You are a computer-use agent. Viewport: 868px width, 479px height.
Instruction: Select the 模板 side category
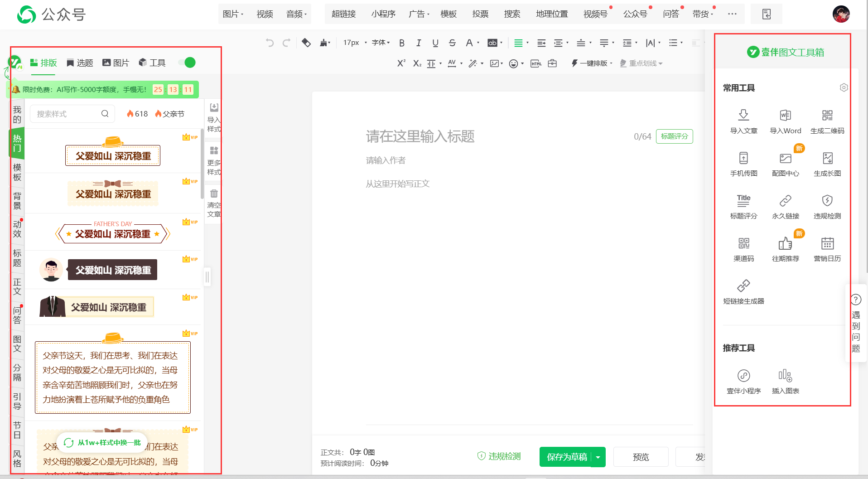click(x=17, y=172)
